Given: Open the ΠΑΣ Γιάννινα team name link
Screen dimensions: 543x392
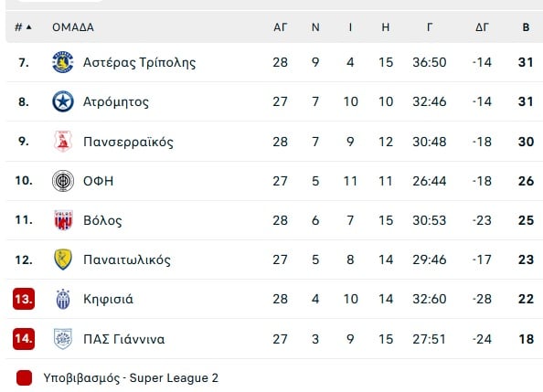Looking at the screenshot, I should tap(124, 339).
